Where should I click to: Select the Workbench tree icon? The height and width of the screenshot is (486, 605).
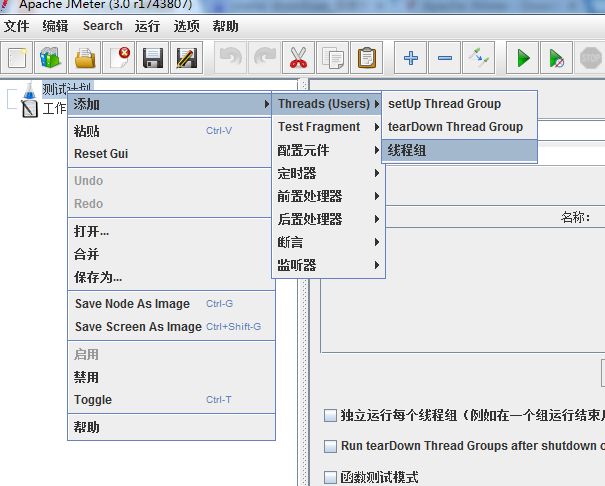pos(29,109)
